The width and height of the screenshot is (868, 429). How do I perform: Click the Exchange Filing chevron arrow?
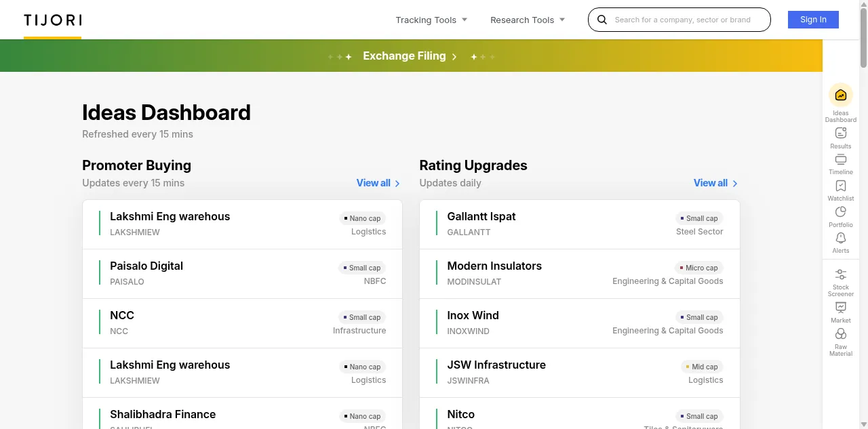click(x=454, y=56)
